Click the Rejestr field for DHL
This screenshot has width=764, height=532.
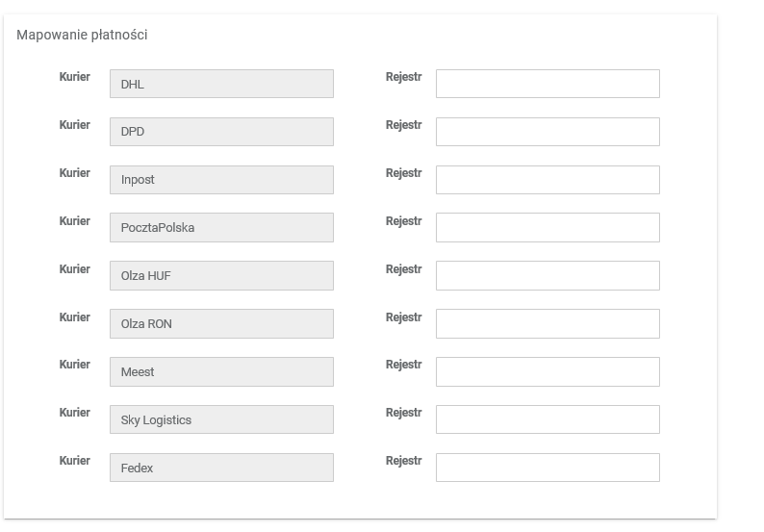point(548,84)
